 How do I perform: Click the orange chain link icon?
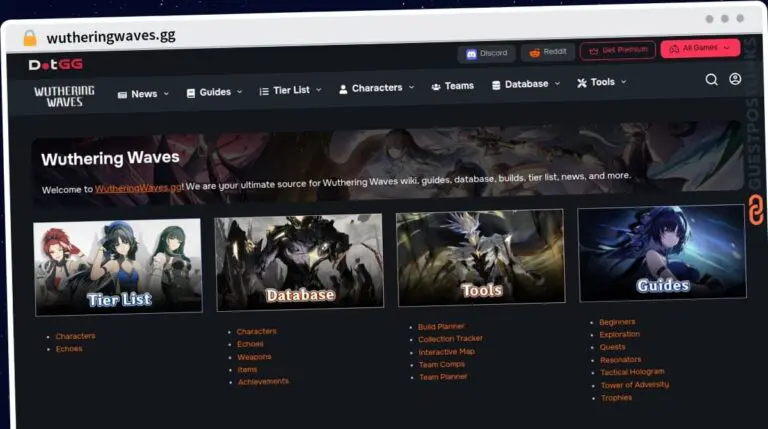tap(756, 209)
